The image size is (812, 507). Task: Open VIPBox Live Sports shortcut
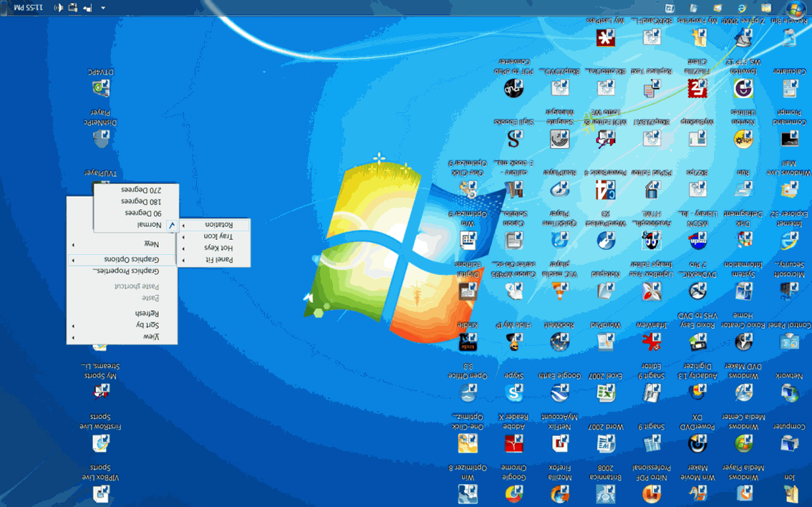pos(100,494)
